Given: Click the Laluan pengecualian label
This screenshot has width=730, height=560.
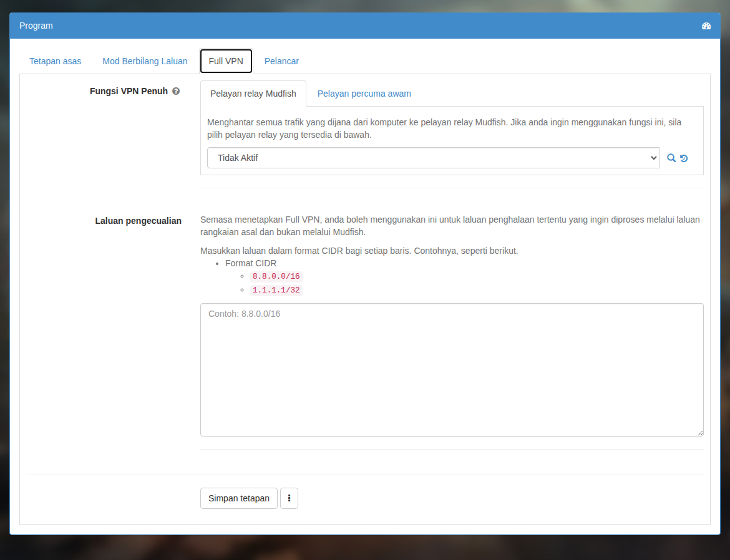Looking at the screenshot, I should [139, 221].
